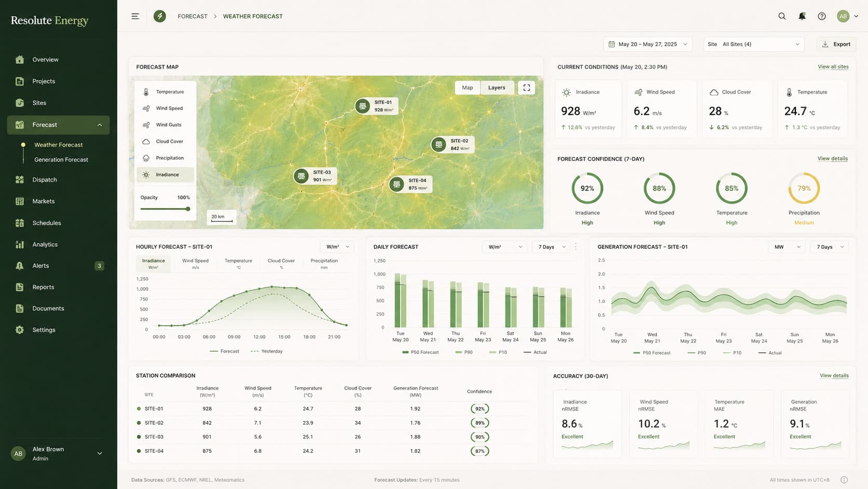The image size is (868, 489).
Task: Switch map view to Layers
Action: [496, 88]
